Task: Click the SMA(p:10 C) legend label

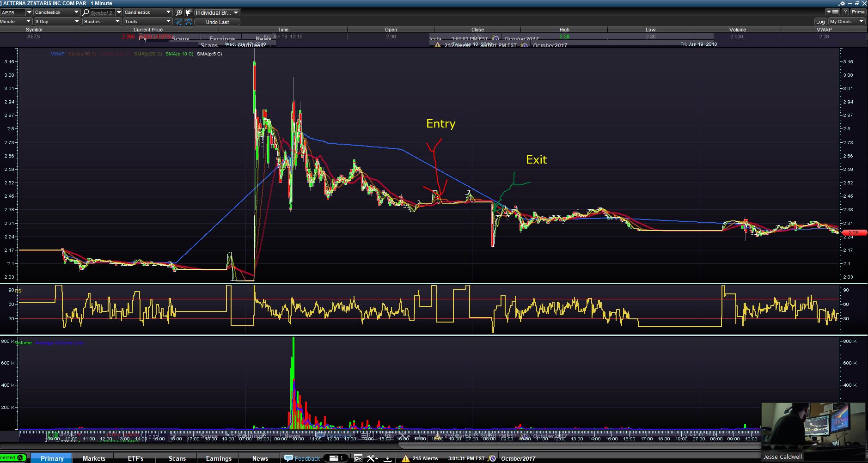Action: [x=179, y=54]
